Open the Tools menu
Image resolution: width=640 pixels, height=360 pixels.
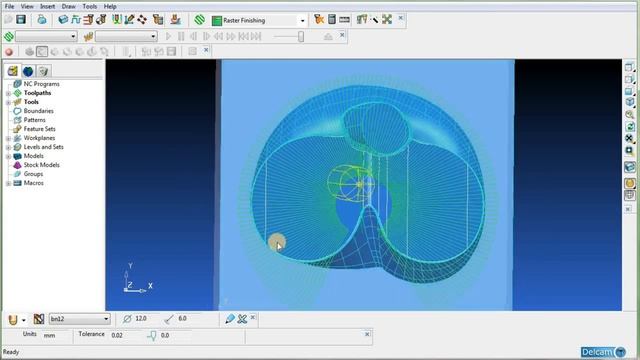(x=89, y=7)
